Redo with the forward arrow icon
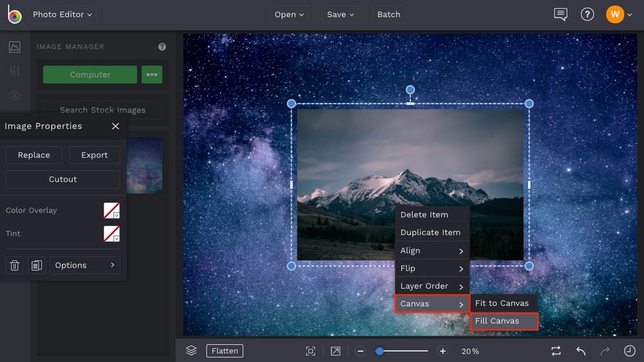 coord(605,351)
